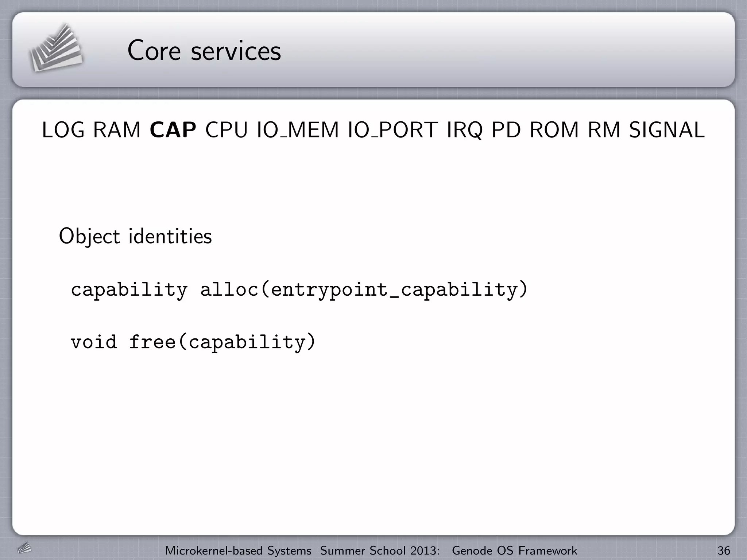Select the LOG service label

pyautogui.click(x=63, y=130)
